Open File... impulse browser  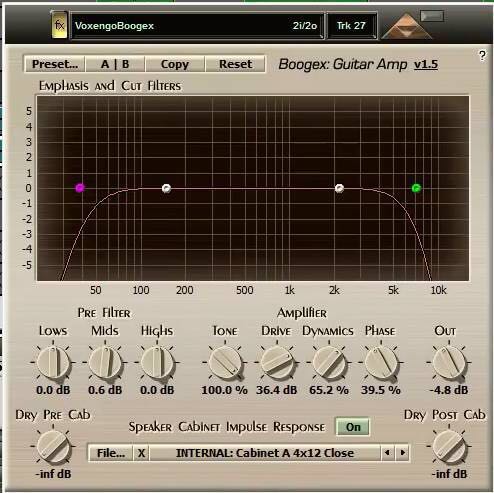click(111, 453)
